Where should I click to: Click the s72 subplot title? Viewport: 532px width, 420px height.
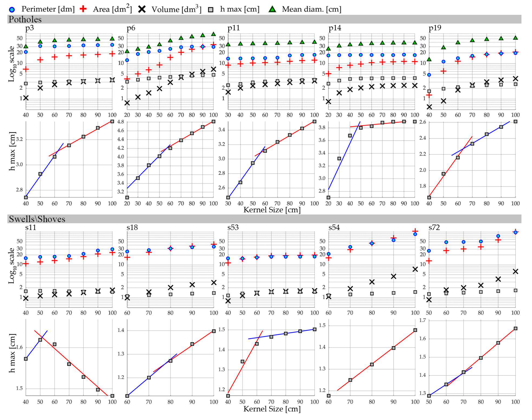click(x=434, y=227)
